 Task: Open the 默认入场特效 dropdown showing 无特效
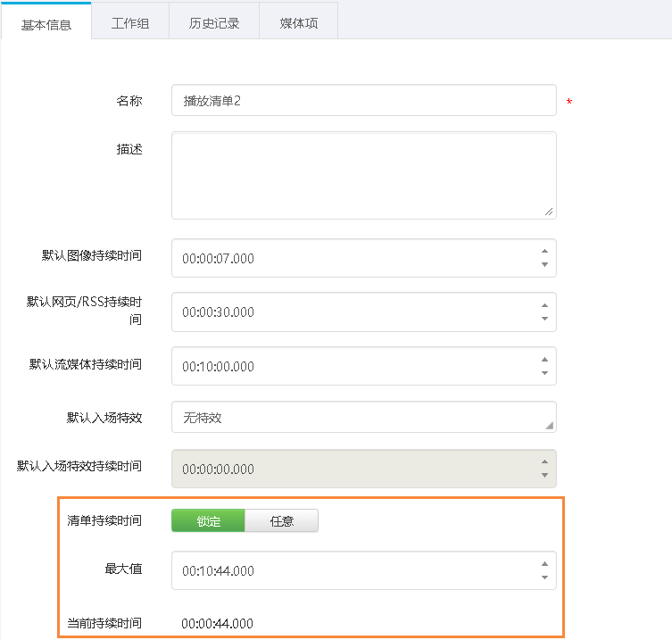click(364, 417)
